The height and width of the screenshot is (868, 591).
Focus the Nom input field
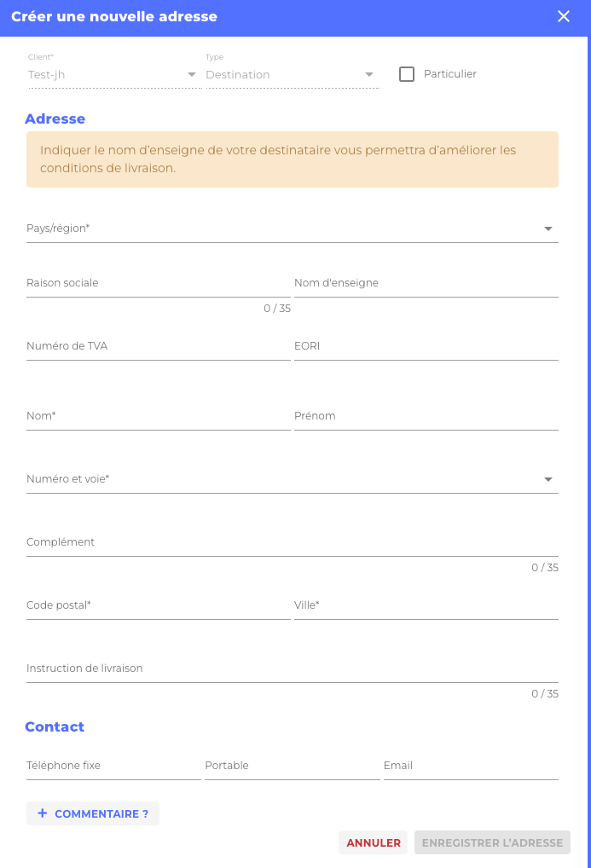158,417
